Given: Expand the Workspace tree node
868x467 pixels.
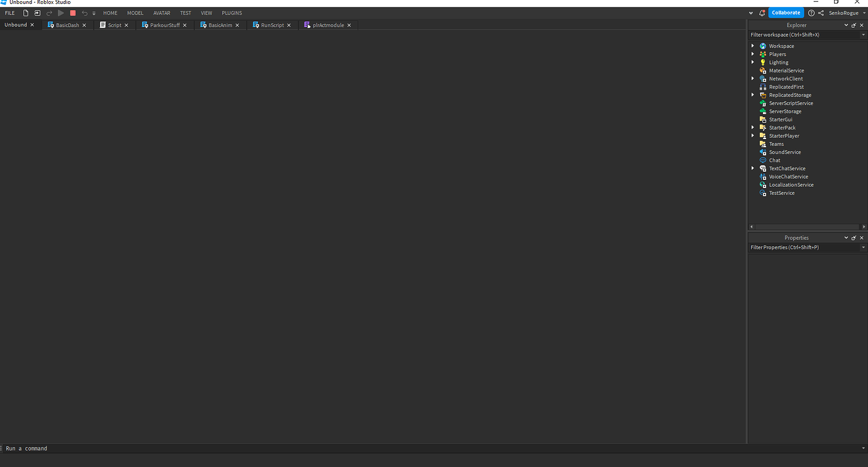Looking at the screenshot, I should pos(753,46).
